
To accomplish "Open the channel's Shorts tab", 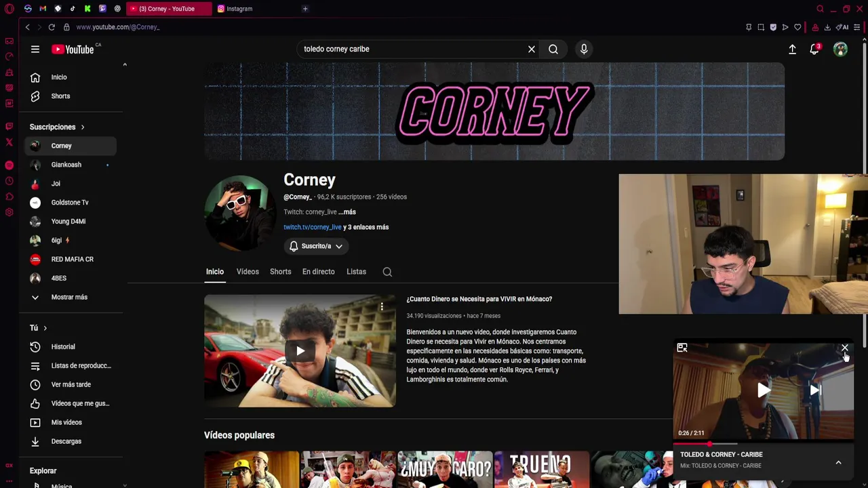I will [280, 272].
